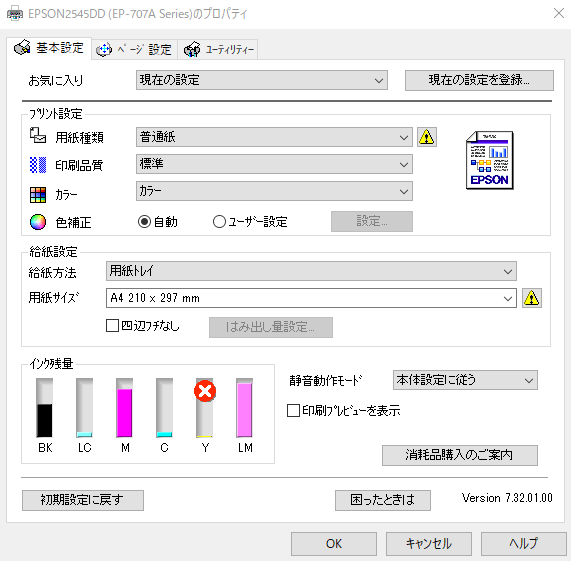
Task: Click the はみ出し量設定 button
Action: [271, 327]
